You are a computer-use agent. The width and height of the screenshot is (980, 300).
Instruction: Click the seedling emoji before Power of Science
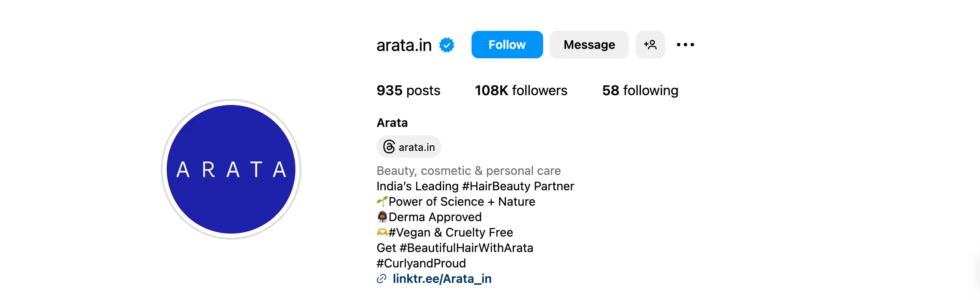coord(382,201)
